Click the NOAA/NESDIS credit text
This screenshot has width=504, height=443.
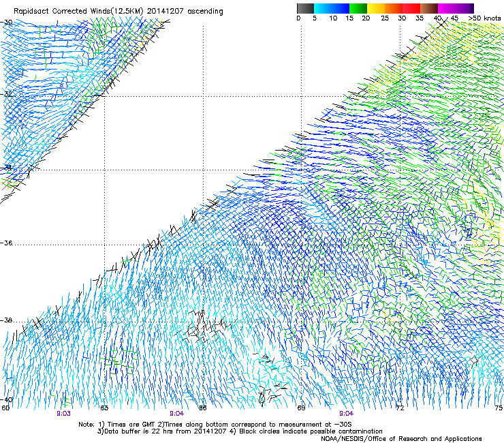401,439
